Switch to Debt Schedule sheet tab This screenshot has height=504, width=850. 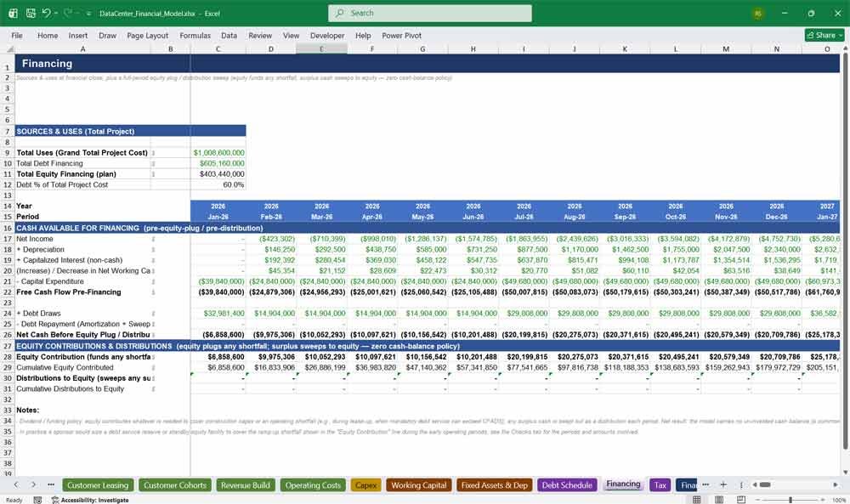(x=567, y=485)
